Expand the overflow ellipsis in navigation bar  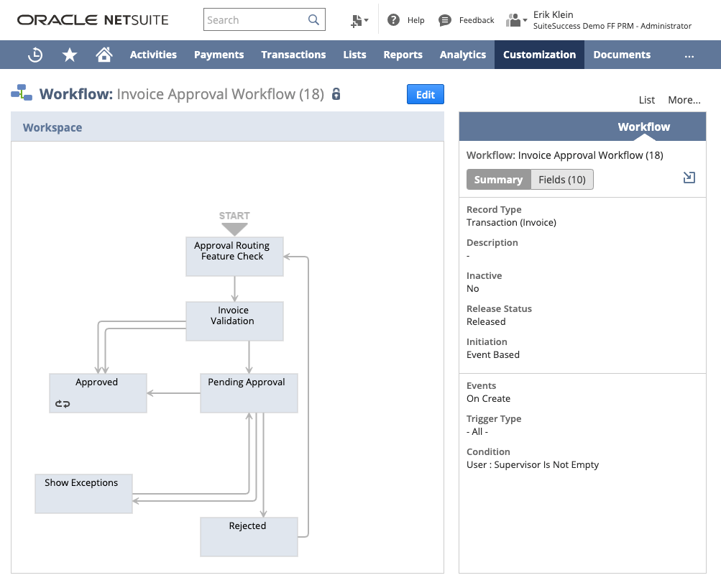tap(689, 55)
